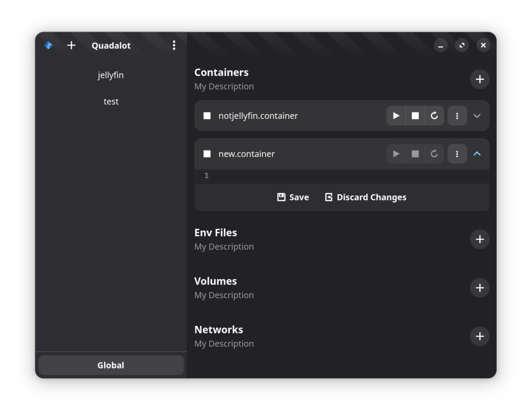Start the notjellyfin.container with play icon

[x=396, y=116]
